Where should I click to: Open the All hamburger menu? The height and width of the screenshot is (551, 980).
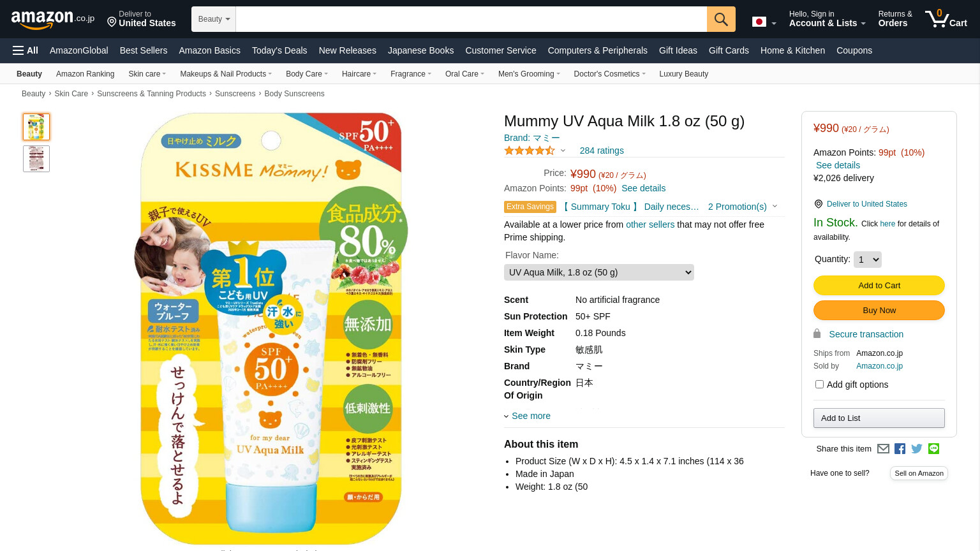tap(26, 50)
